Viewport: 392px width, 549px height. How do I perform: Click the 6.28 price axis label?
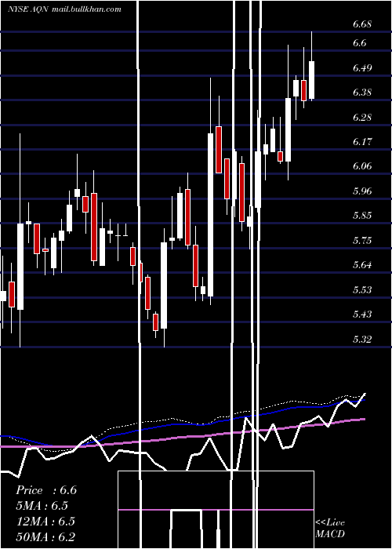point(362,118)
